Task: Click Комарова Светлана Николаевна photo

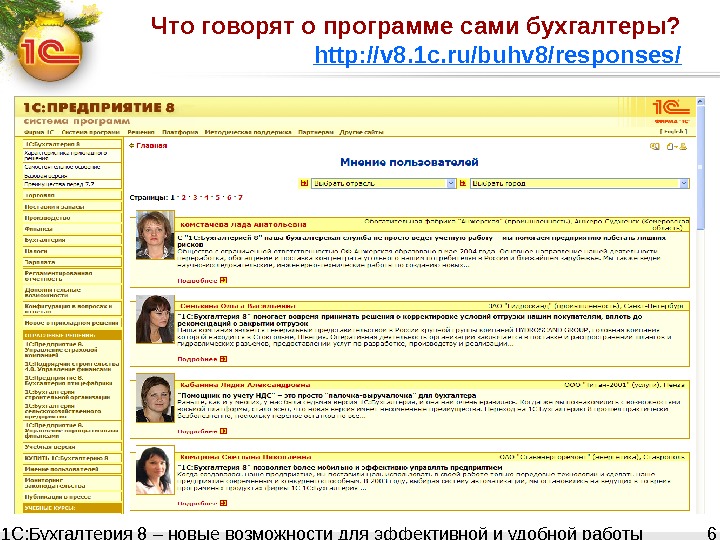Action: [x=155, y=470]
